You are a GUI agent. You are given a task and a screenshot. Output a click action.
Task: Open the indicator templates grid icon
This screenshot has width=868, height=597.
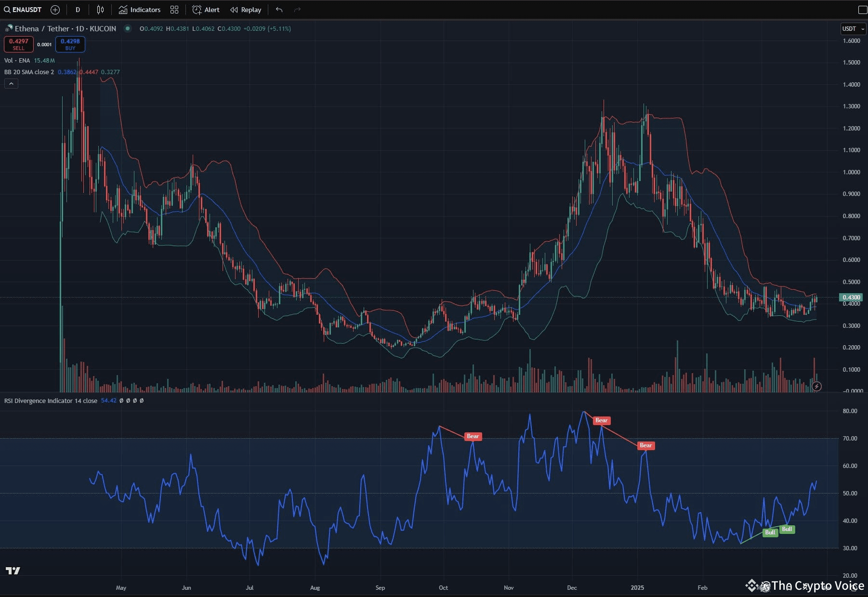(174, 10)
